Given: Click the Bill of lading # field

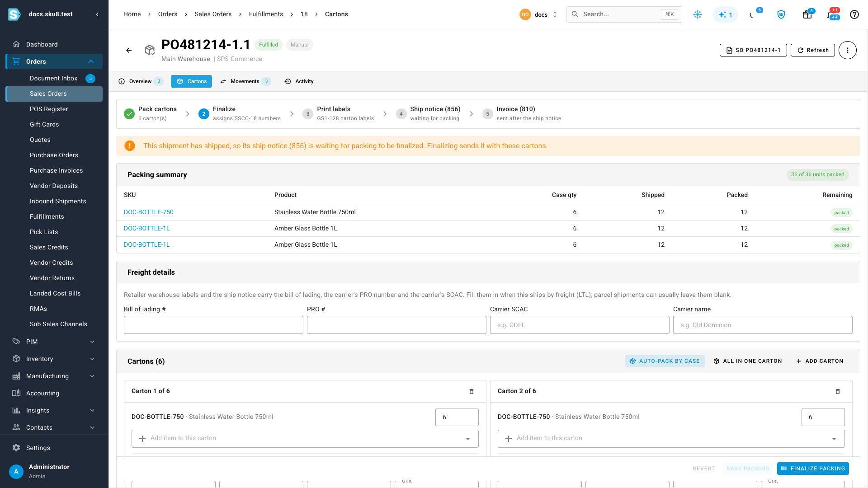Looking at the screenshot, I should coord(213,325).
